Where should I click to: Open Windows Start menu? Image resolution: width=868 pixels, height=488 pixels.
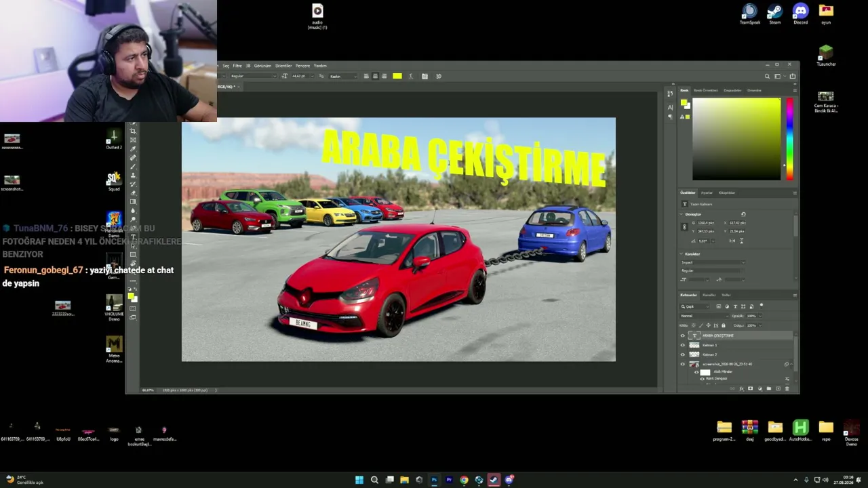coord(359,480)
